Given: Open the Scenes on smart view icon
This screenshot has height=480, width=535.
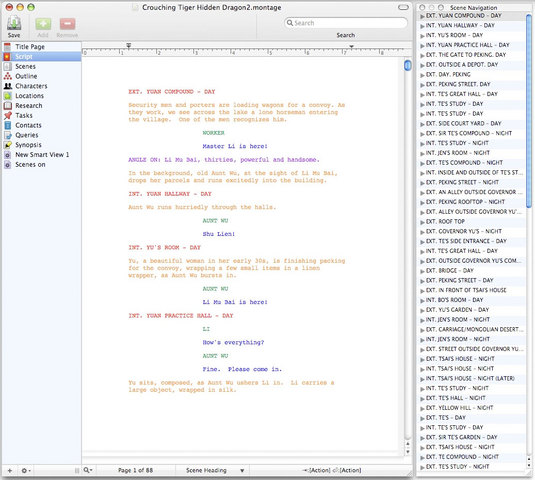Looking at the screenshot, I should [7, 165].
